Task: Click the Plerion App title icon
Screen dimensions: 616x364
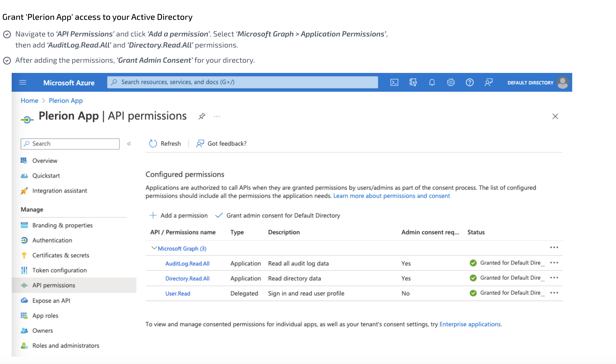Action: coord(27,119)
